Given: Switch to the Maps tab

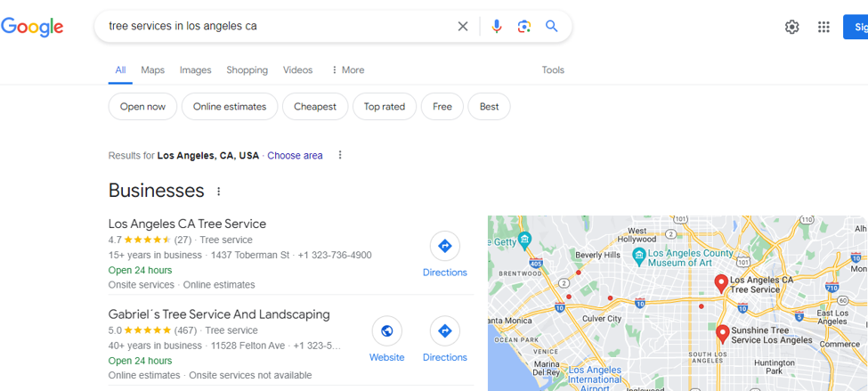Looking at the screenshot, I should [x=153, y=69].
